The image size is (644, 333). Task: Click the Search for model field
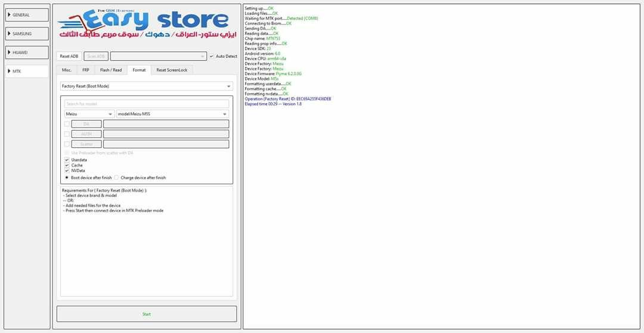tap(146, 104)
